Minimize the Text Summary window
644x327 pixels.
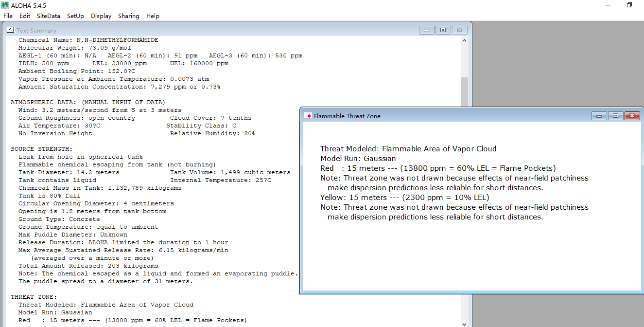coord(426,30)
